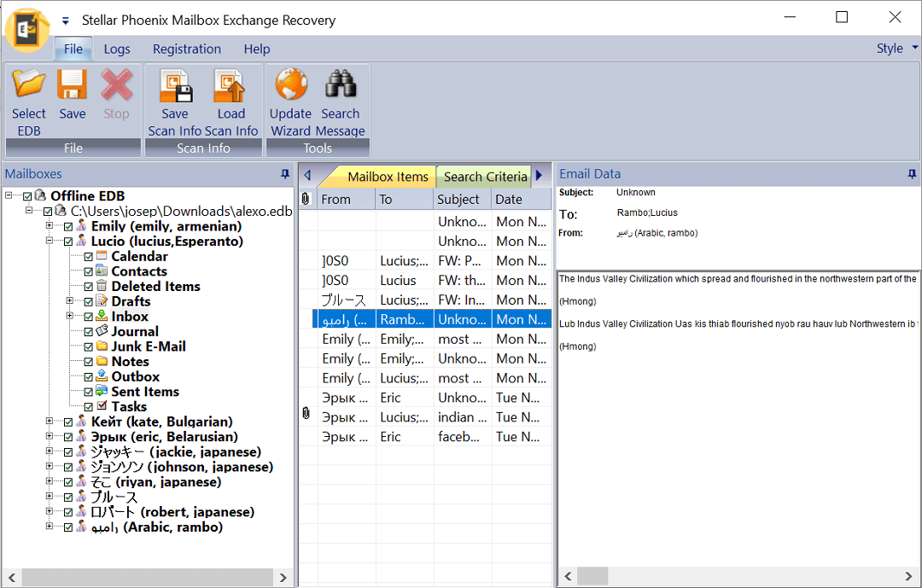
Task: Expand the Emily (emily, armenian) mailbox
Action: tap(50, 225)
